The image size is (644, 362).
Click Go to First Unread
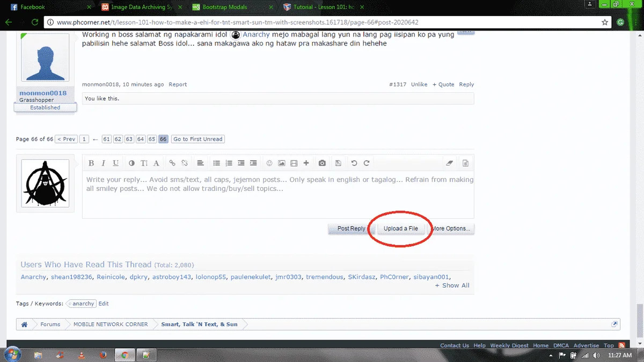(x=198, y=139)
